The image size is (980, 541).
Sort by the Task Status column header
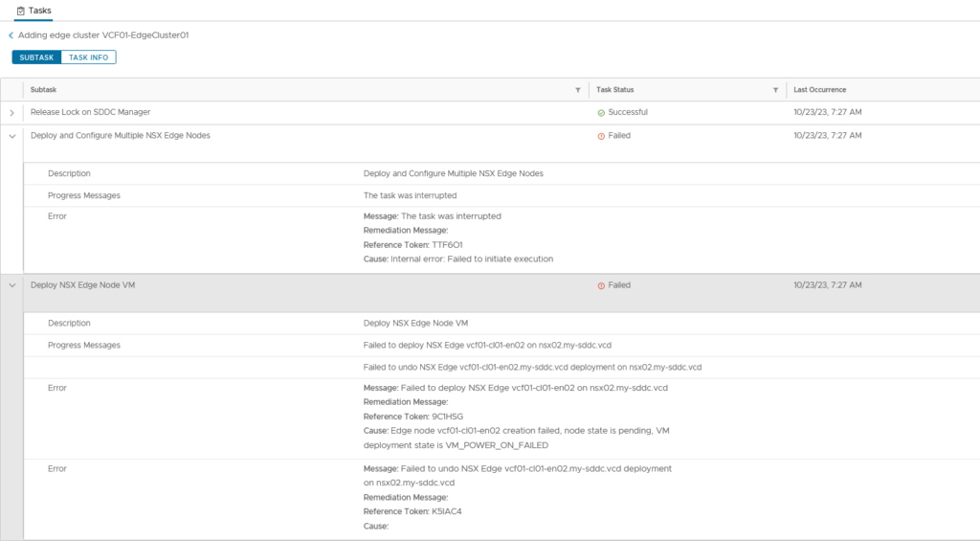click(614, 90)
